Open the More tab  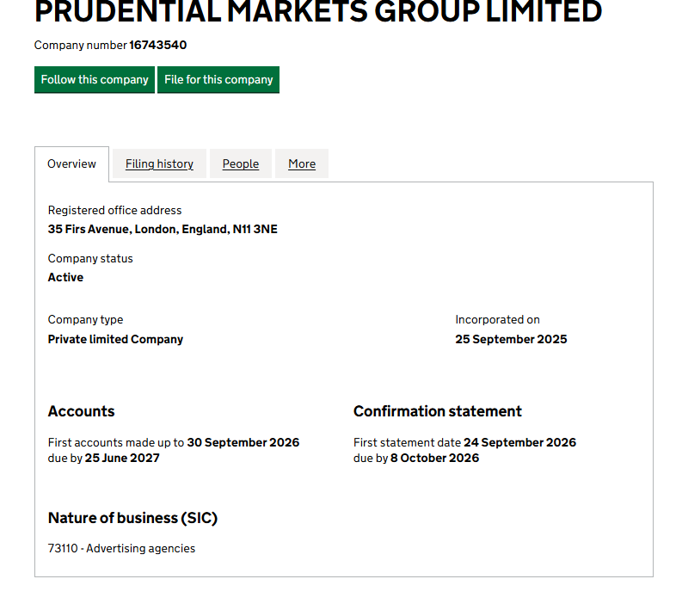pyautogui.click(x=302, y=163)
